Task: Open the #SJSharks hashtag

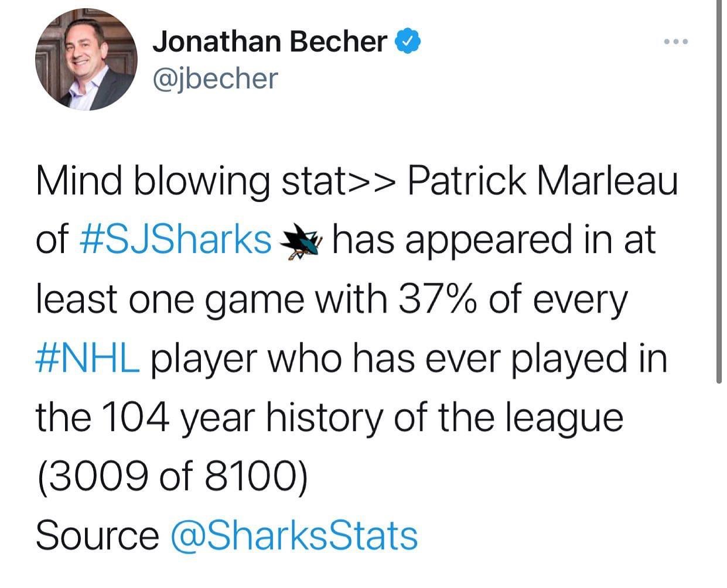Action: click(175, 240)
